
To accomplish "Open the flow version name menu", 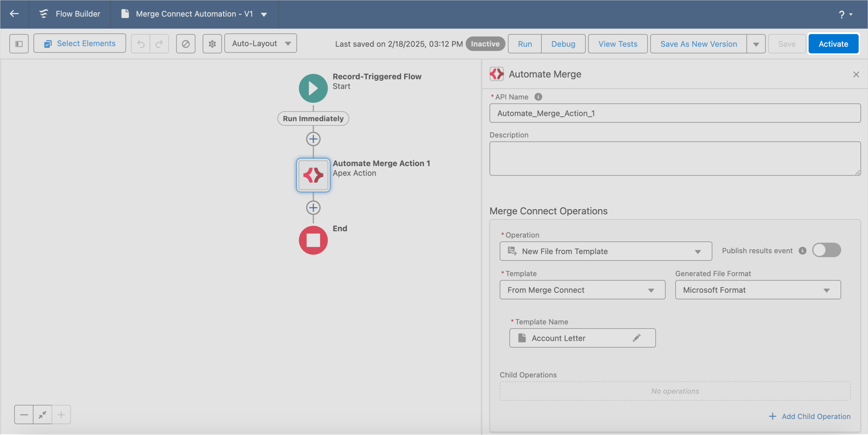I will point(264,14).
